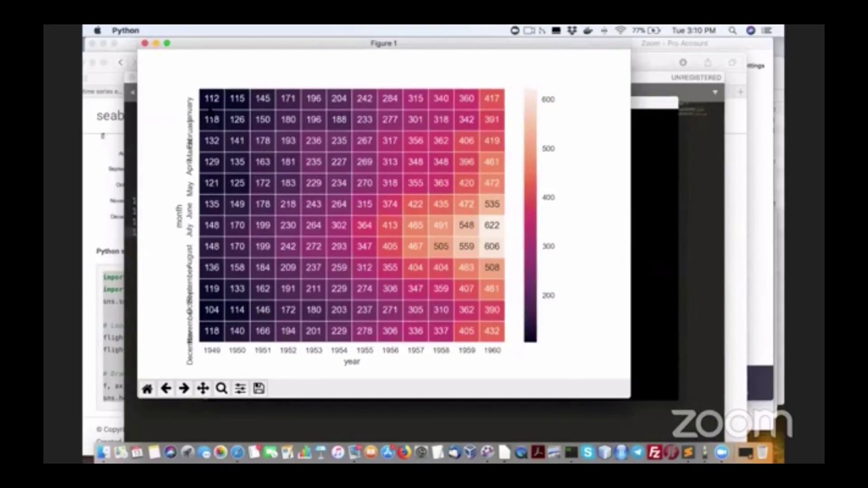Open the tab dropdown arrow in Sublime window
The image size is (868, 488).
715,92
